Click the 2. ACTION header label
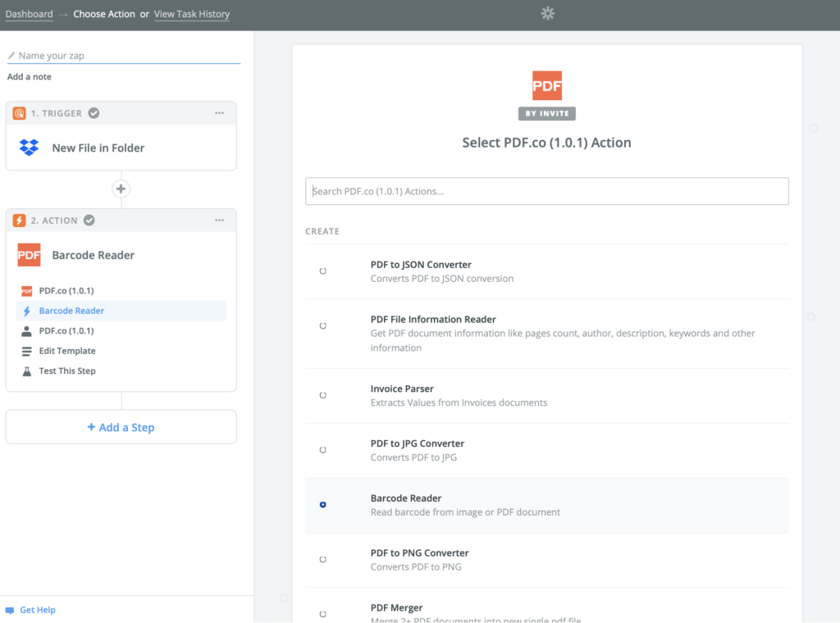Image resolution: width=840 pixels, height=623 pixels. tap(54, 221)
